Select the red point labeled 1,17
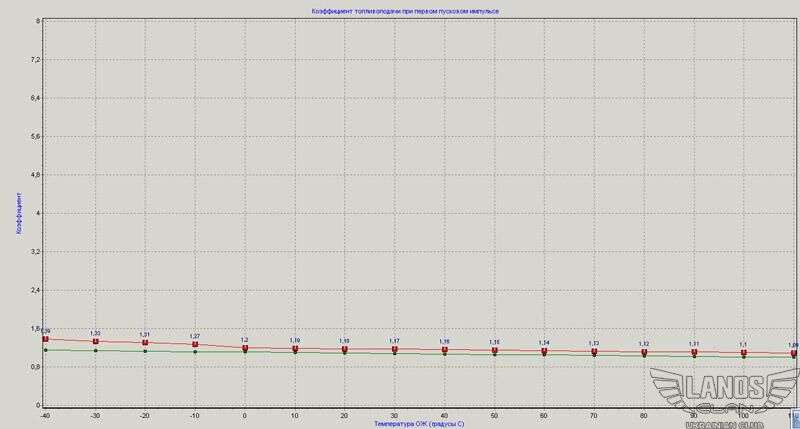The width and height of the screenshot is (800, 429). tap(395, 350)
